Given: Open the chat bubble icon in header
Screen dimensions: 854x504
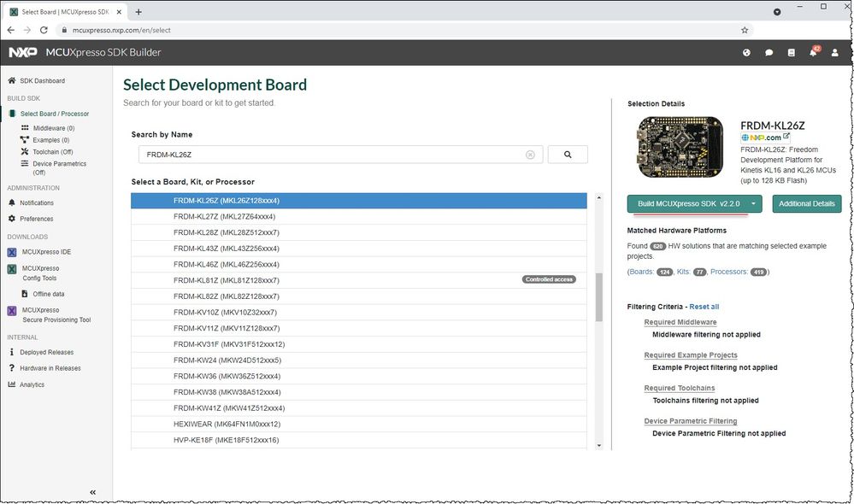Looking at the screenshot, I should pos(769,53).
